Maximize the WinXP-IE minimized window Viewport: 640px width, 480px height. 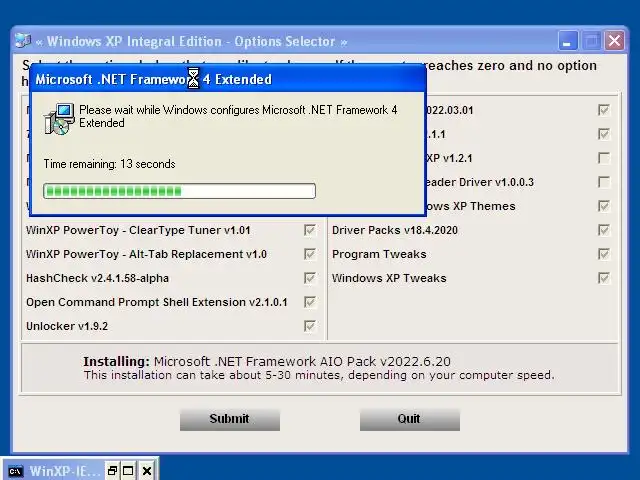pos(128,471)
